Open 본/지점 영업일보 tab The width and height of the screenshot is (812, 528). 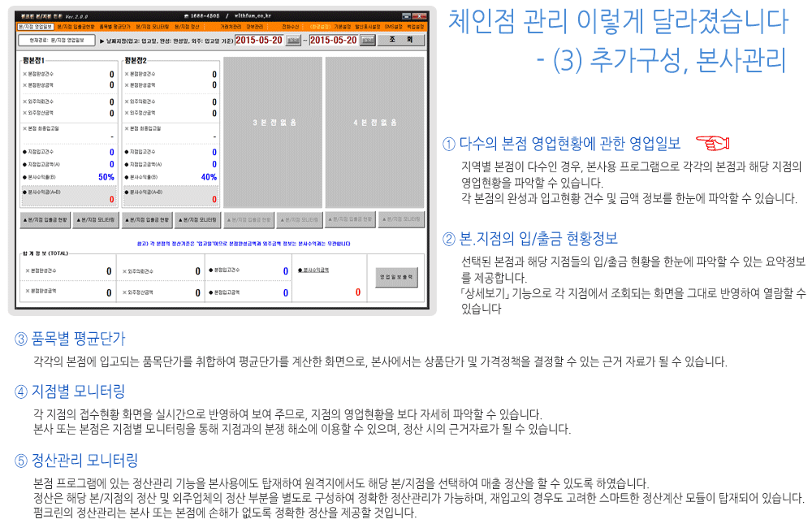(35, 27)
